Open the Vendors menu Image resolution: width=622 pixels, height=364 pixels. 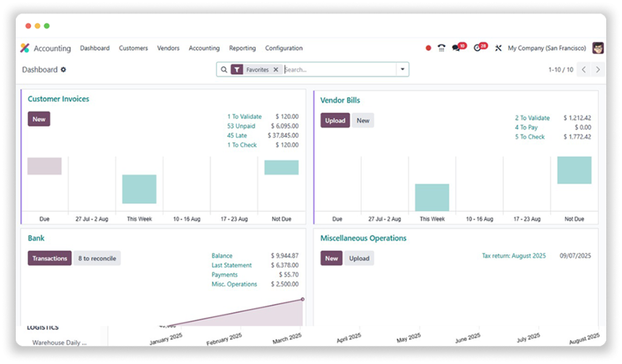168,48
